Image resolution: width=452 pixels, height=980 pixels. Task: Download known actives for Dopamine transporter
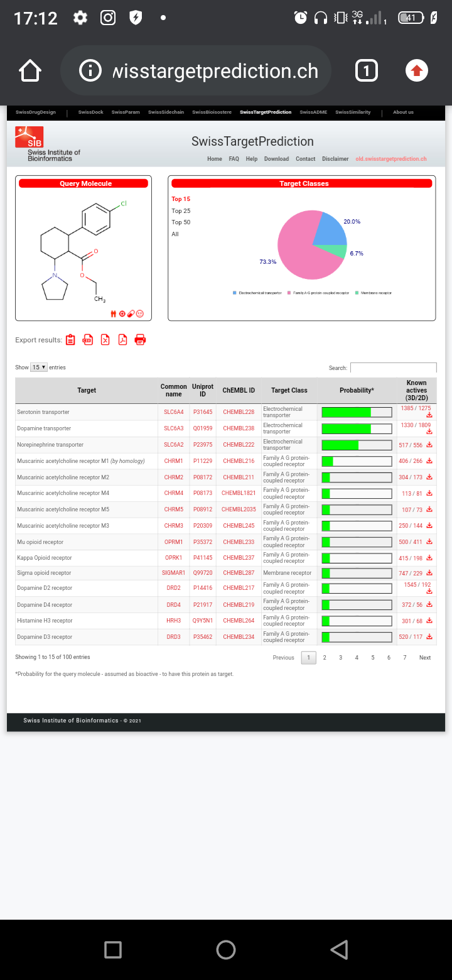point(429,432)
